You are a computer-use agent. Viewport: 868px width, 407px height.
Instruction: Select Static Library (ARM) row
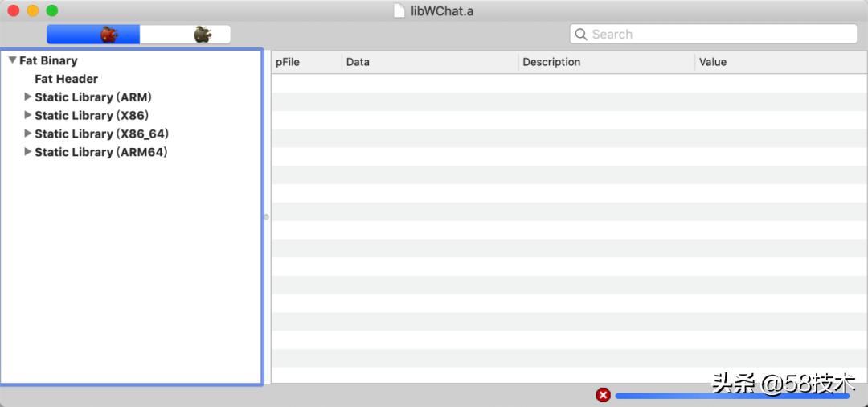(x=131, y=97)
